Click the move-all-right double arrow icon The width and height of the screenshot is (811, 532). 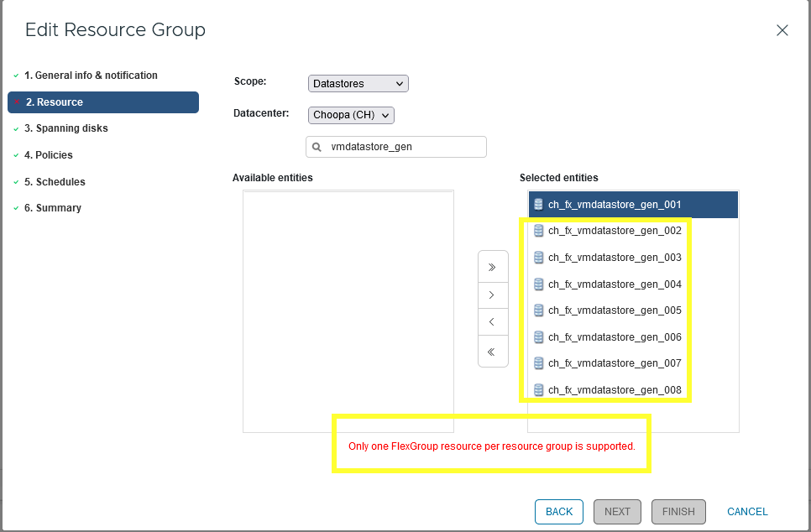[493, 266]
